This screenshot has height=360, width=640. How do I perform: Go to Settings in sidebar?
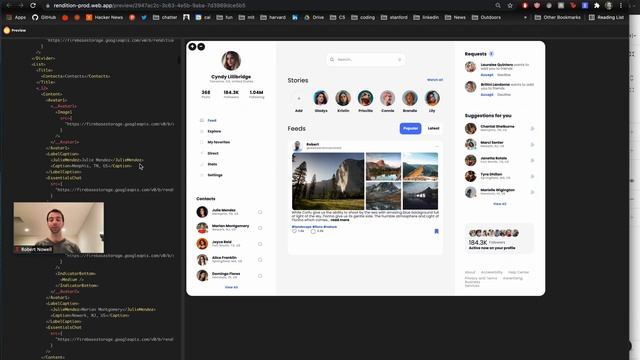(215, 175)
